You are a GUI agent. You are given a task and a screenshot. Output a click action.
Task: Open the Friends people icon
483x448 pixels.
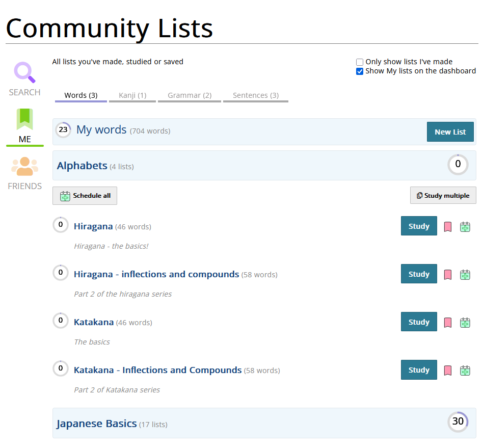tap(24, 167)
